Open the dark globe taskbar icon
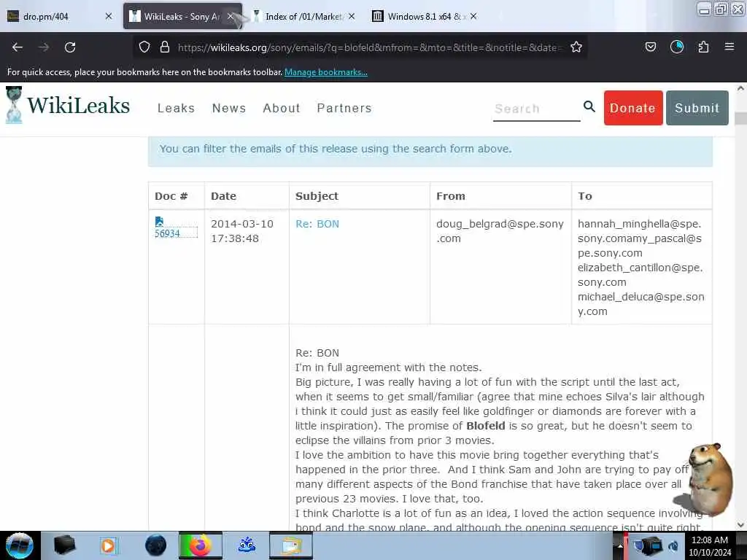 (x=155, y=545)
